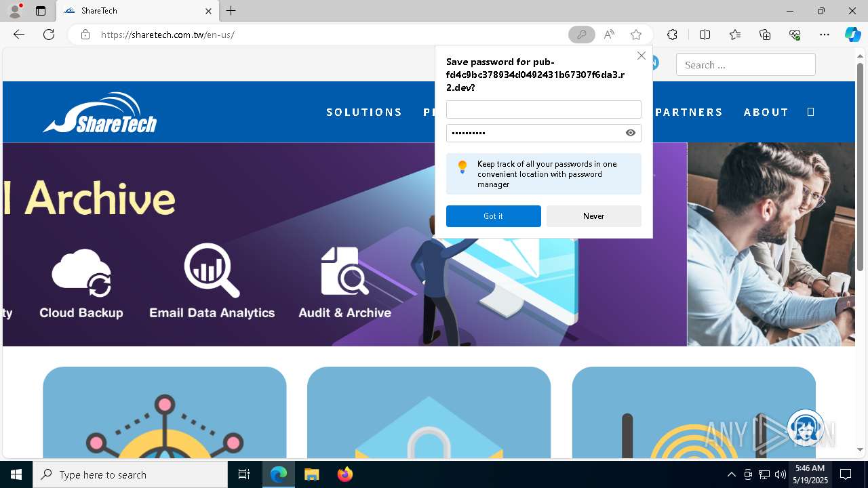
Task: Open Copilot sidebar icon
Action: click(852, 35)
